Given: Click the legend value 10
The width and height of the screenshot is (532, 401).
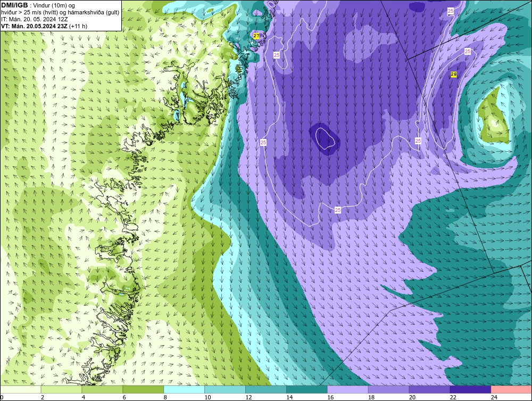Looking at the screenshot, I should point(207,397).
